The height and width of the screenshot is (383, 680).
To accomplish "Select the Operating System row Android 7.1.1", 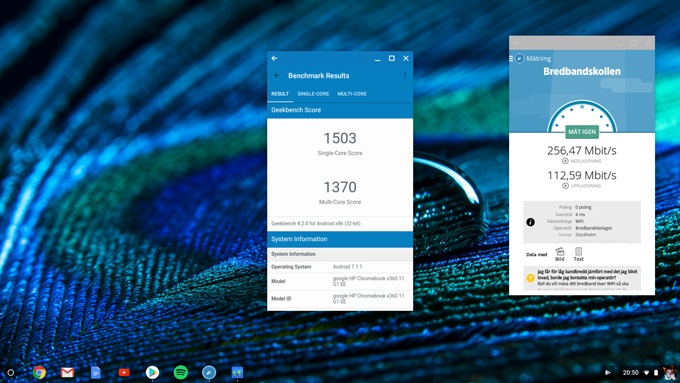I will click(340, 267).
